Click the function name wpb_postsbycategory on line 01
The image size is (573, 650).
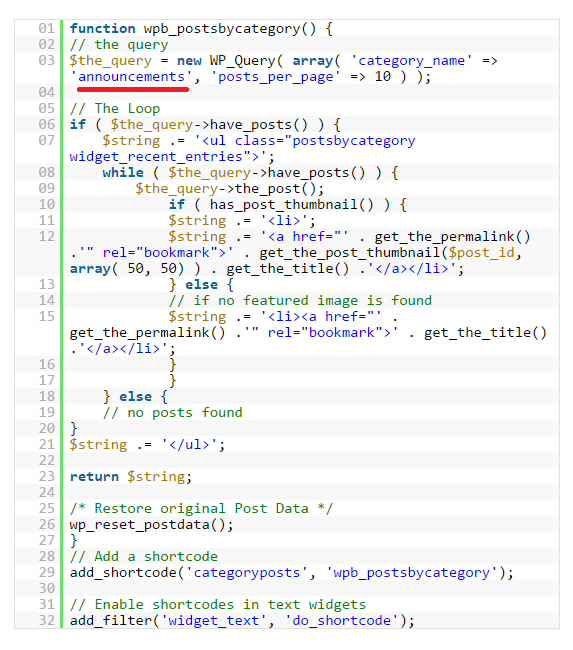[x=222, y=29]
